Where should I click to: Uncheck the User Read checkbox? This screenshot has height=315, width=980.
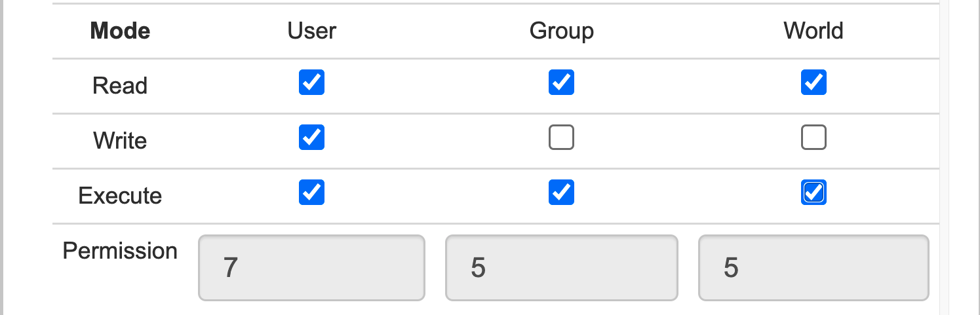pyautogui.click(x=311, y=83)
